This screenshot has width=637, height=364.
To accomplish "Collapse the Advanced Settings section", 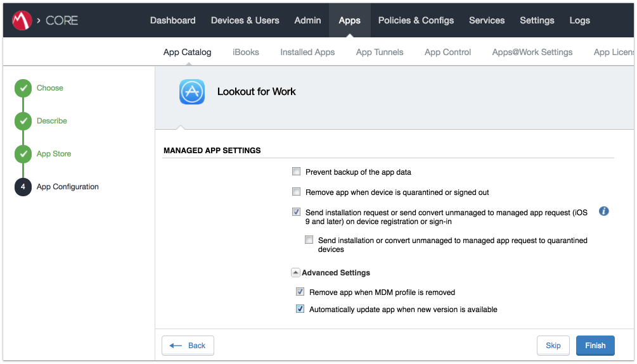I will coord(296,273).
